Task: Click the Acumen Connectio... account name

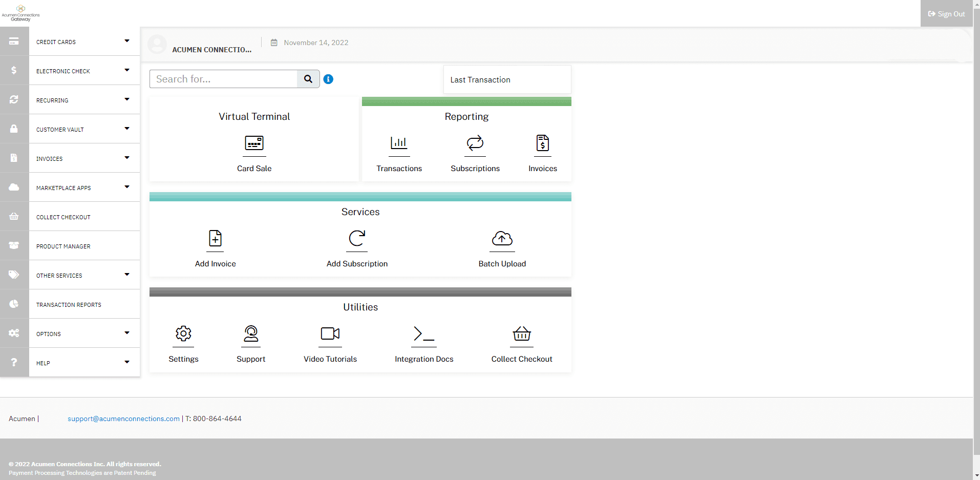Action: pyautogui.click(x=212, y=50)
